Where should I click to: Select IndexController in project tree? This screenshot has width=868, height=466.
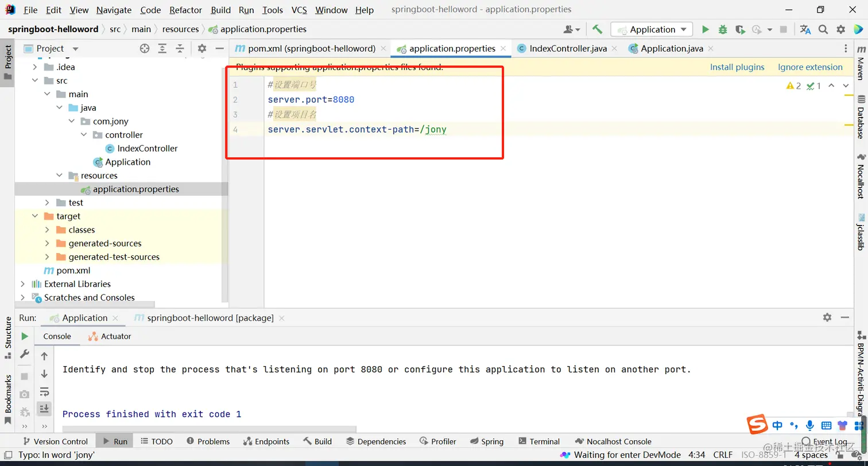pyautogui.click(x=147, y=149)
